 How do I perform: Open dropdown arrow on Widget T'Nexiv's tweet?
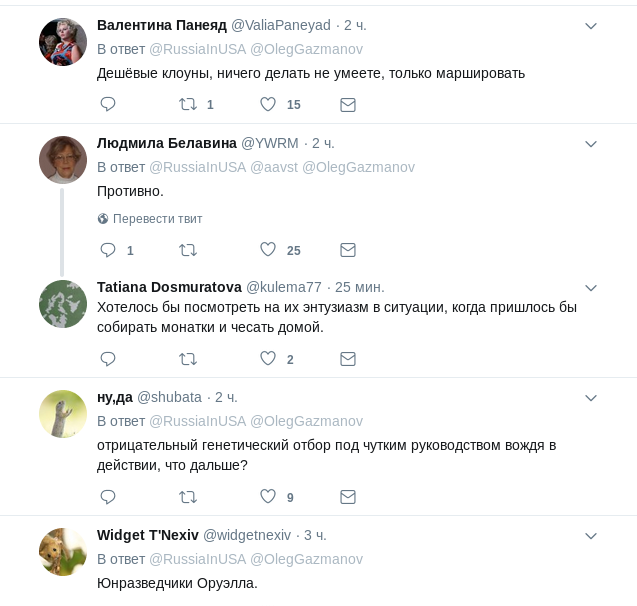click(591, 535)
